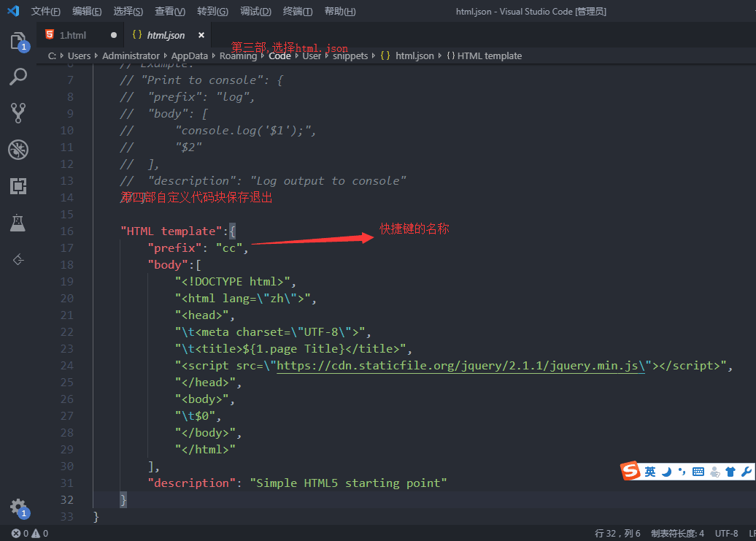The image size is (756, 541).
Task: Click the "prefix" key on line 17
Action: pyautogui.click(x=174, y=248)
